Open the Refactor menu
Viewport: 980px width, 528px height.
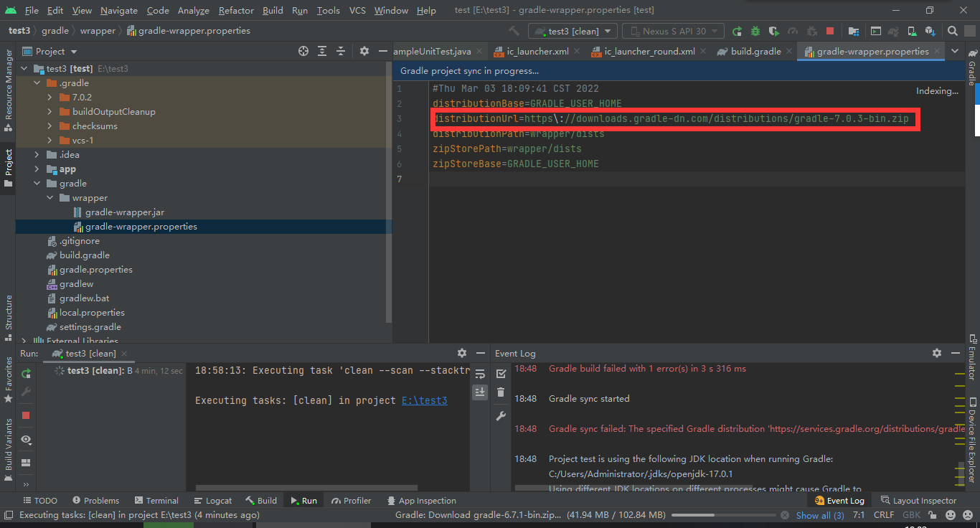click(236, 10)
